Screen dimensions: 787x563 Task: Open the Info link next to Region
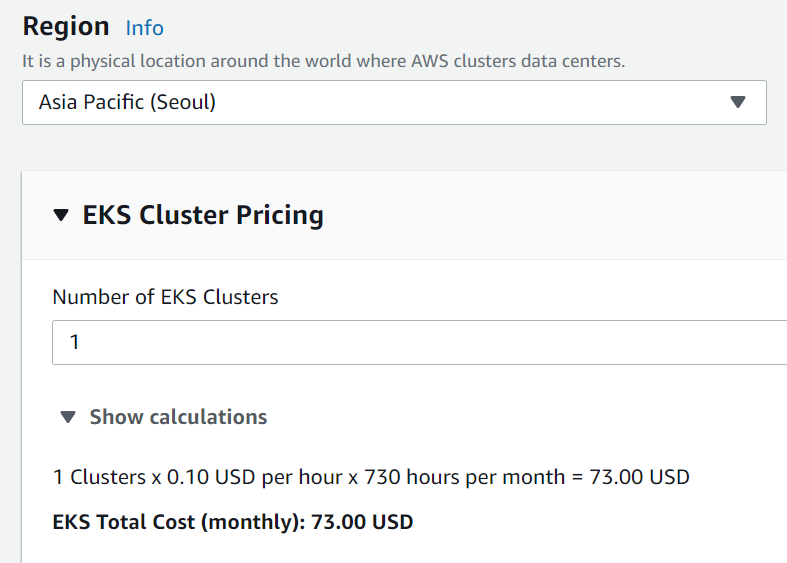[144, 28]
